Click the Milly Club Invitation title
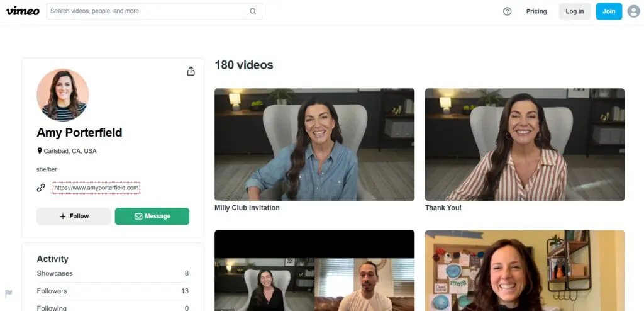Viewport: 644px width, 311px height. point(247,208)
